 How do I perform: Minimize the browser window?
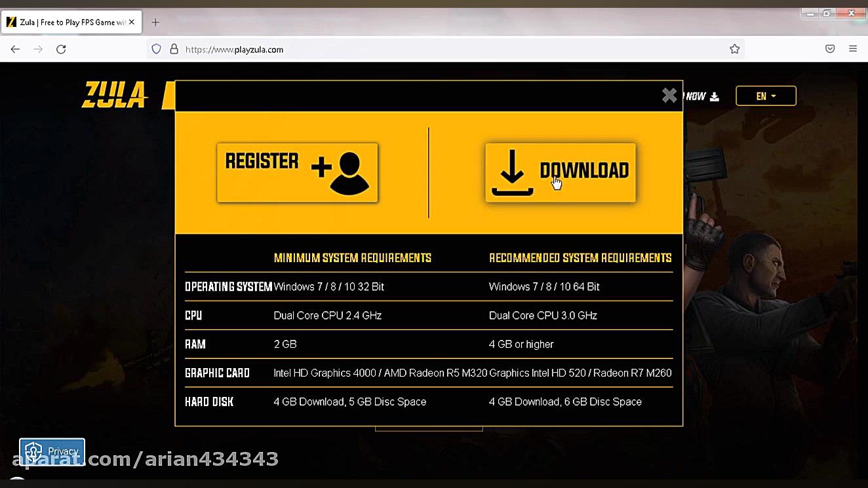click(810, 13)
